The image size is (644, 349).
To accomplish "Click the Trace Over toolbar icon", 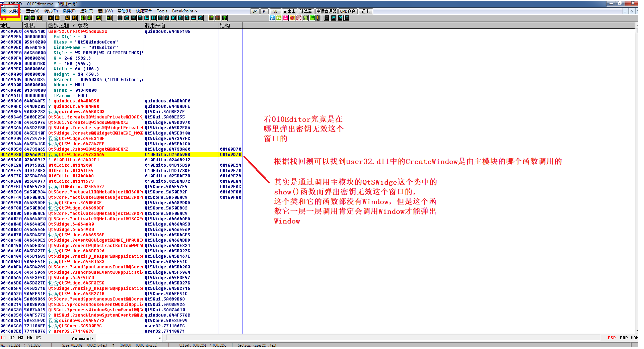I will click(x=90, y=18).
